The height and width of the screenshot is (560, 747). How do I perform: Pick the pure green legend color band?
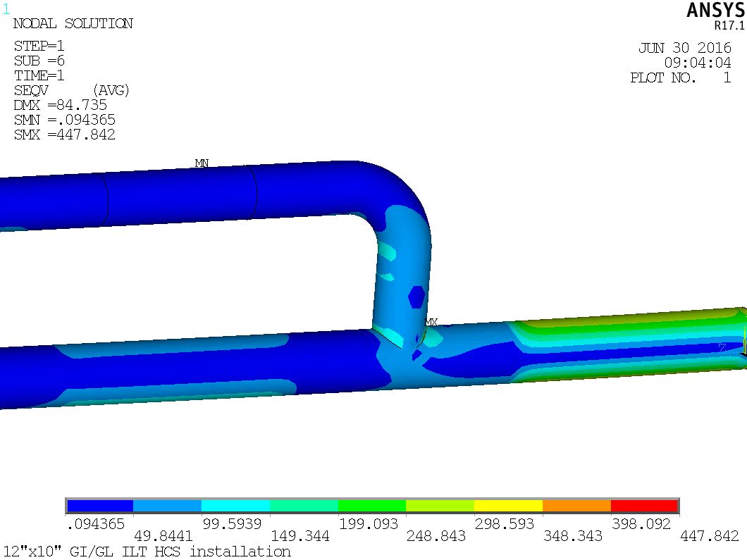pos(372,506)
